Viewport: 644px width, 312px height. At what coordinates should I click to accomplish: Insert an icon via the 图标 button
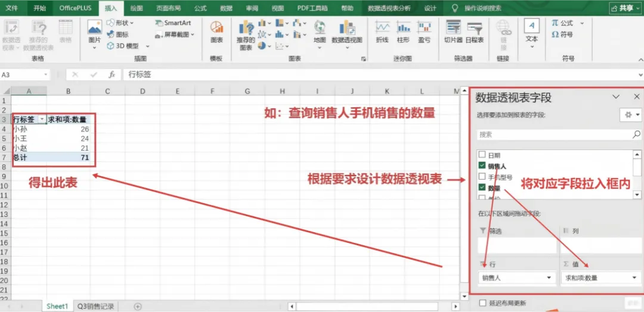[117, 35]
